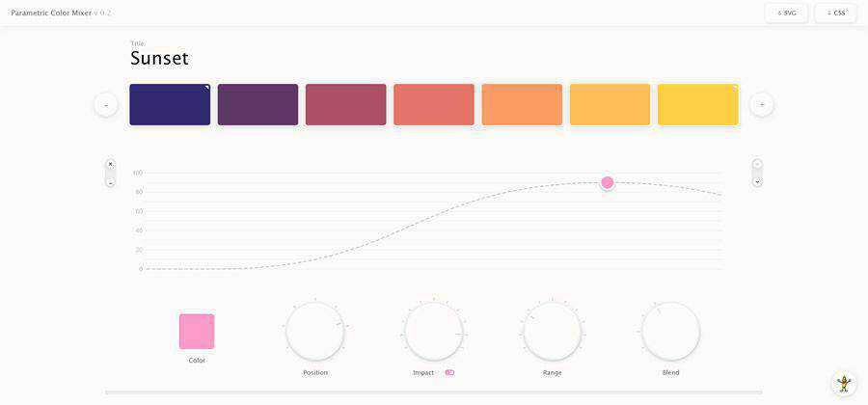
Task: Click the Position knob
Action: [x=315, y=331]
